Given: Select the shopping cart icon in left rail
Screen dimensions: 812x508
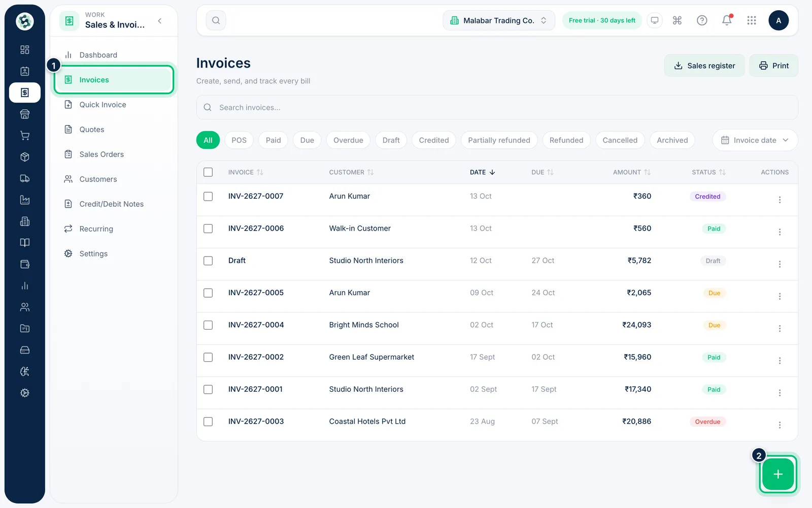Looking at the screenshot, I should click(x=24, y=136).
